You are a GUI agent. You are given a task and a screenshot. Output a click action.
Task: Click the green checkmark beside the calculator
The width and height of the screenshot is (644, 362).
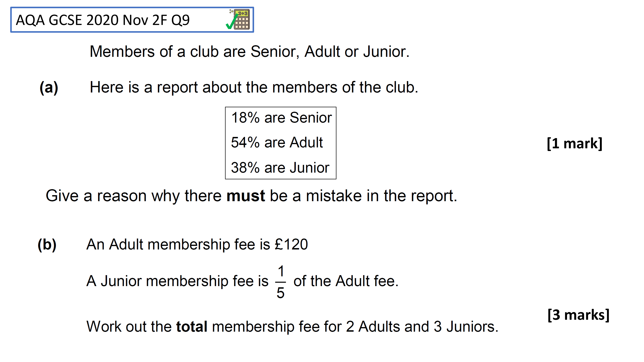point(231,22)
